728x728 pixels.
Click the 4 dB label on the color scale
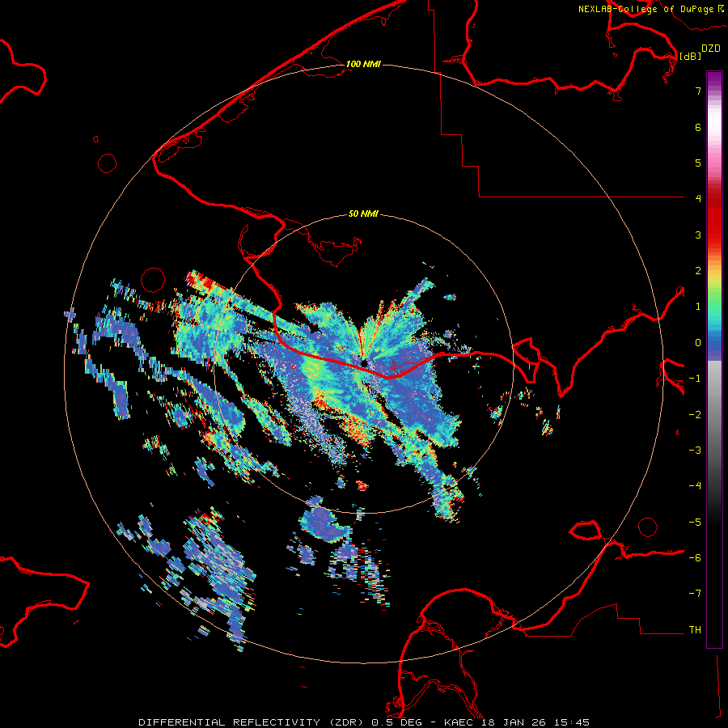pos(698,199)
